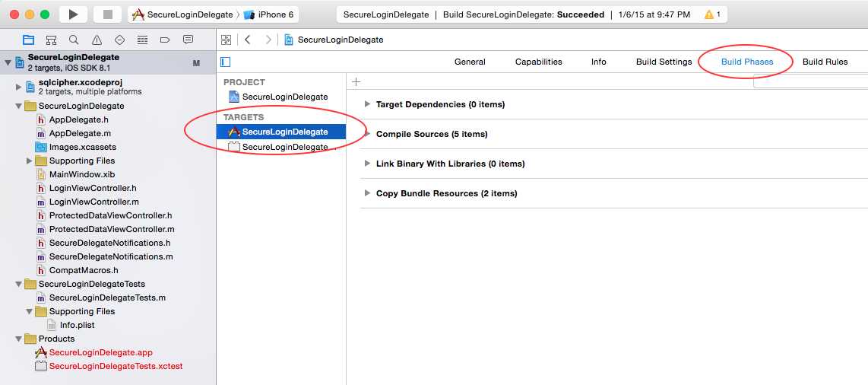Switch to the Build Rules tab
Image resolution: width=868 pixels, height=385 pixels.
point(825,62)
